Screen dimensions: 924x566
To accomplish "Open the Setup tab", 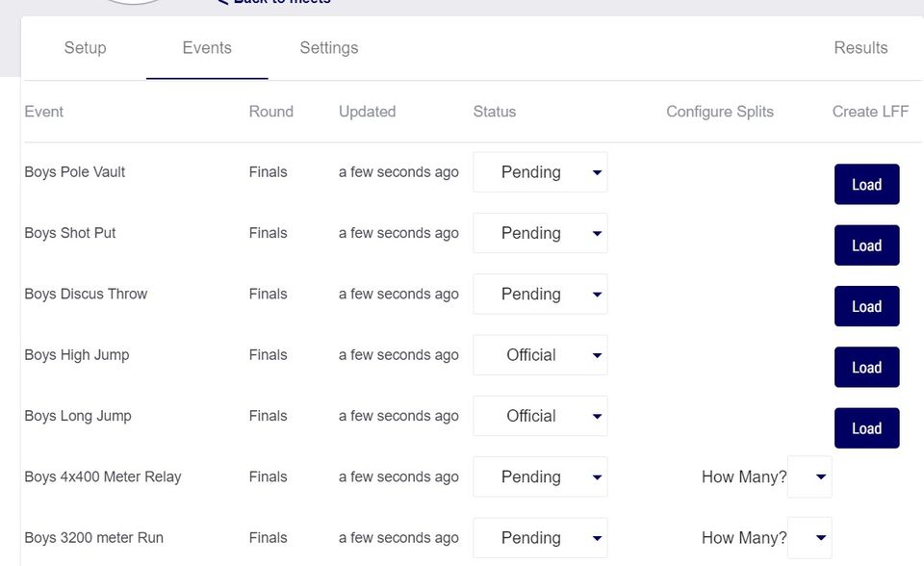I will point(85,48).
